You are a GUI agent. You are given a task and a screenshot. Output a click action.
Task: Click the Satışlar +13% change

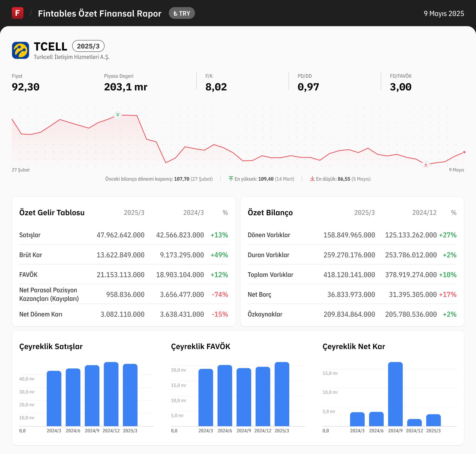coord(219,235)
